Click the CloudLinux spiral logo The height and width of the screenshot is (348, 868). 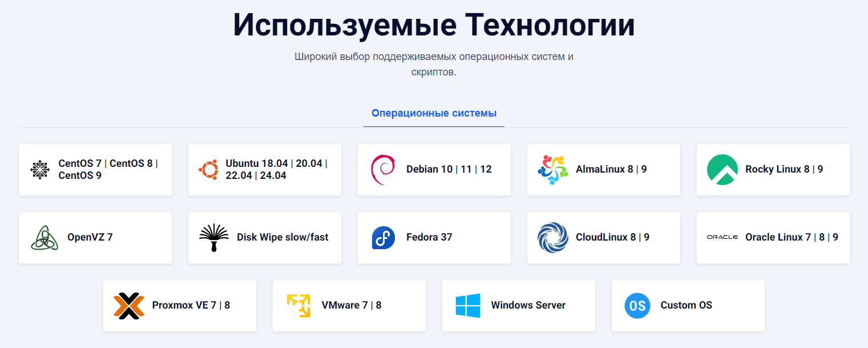[552, 238]
